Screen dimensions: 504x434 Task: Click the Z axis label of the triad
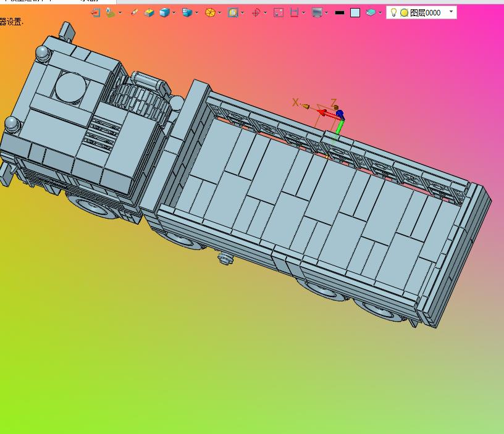pyautogui.click(x=334, y=103)
